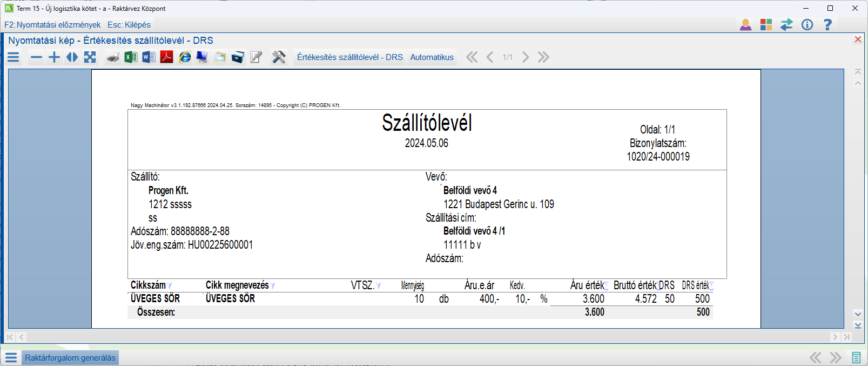Screen dimensions: 868x366
Task: Close the print preview with the red X
Action: [858, 39]
